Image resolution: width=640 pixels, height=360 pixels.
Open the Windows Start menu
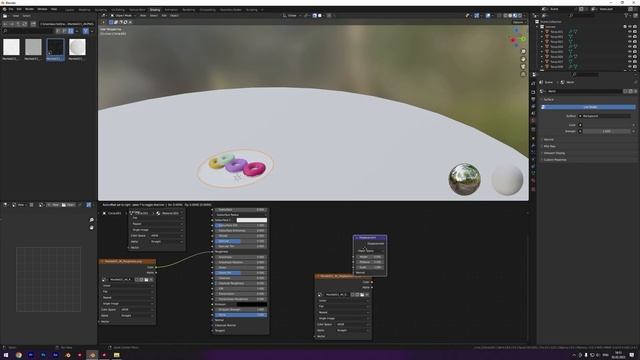pyautogui.click(x=6, y=355)
